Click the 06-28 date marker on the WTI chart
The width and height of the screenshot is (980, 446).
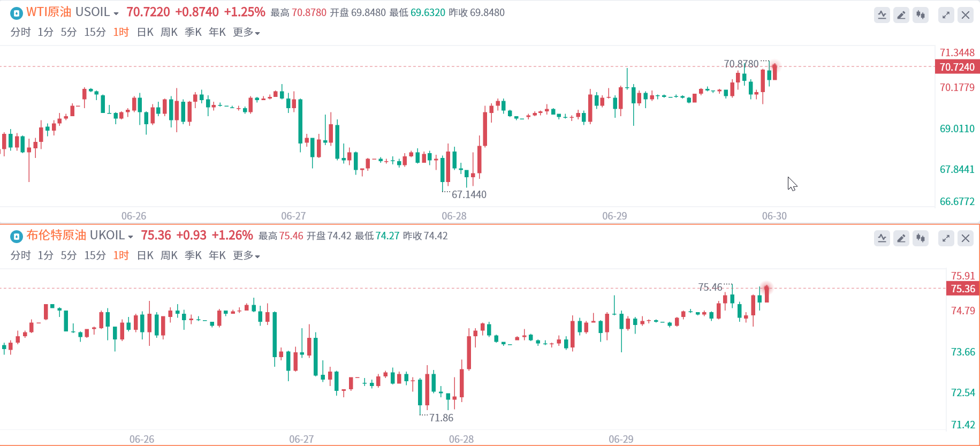(454, 216)
